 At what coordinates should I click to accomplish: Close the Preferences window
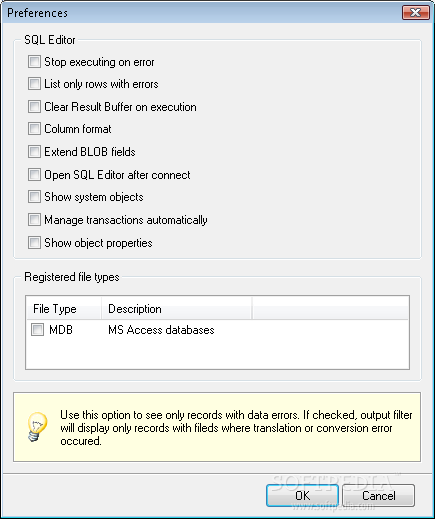416,13
